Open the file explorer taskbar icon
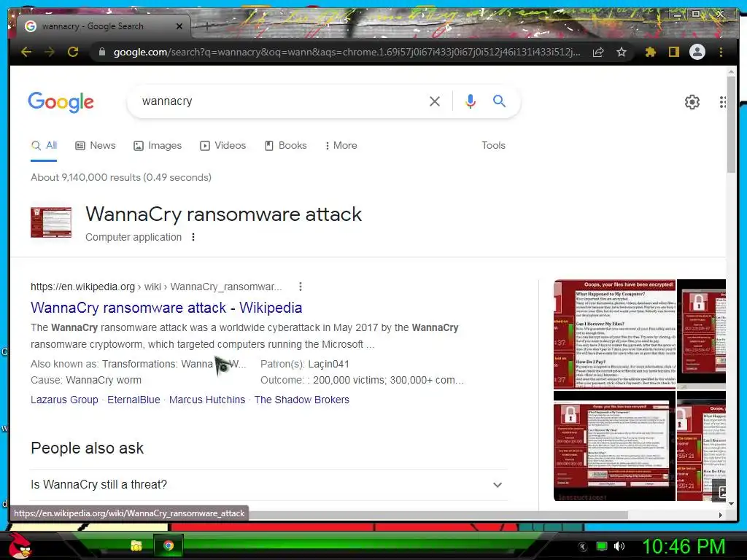 (x=136, y=545)
